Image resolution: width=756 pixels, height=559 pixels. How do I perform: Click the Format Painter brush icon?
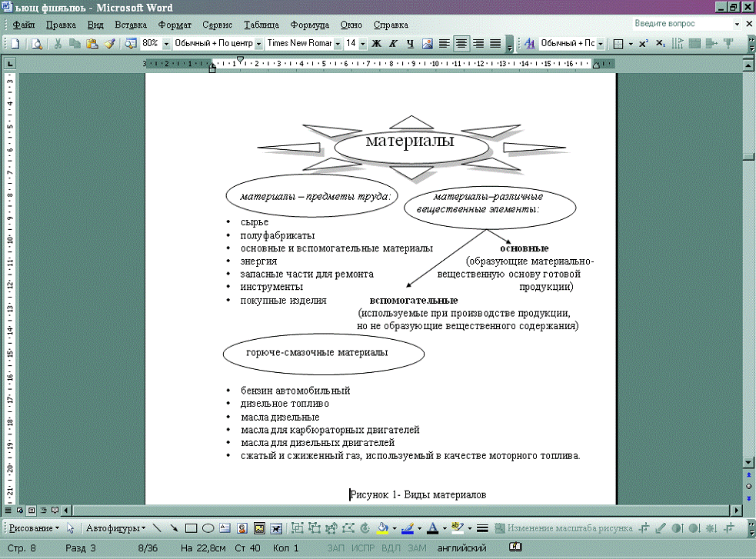(109, 44)
